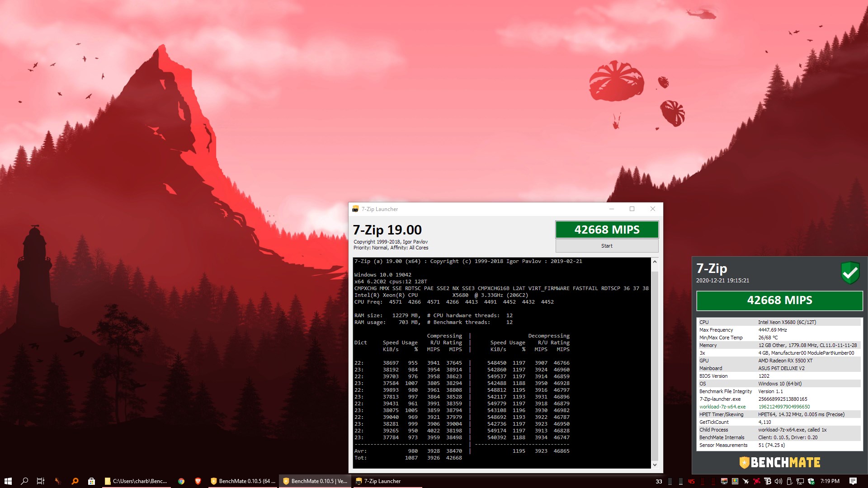Switch to C:\Users\charb folder window

click(x=137, y=481)
